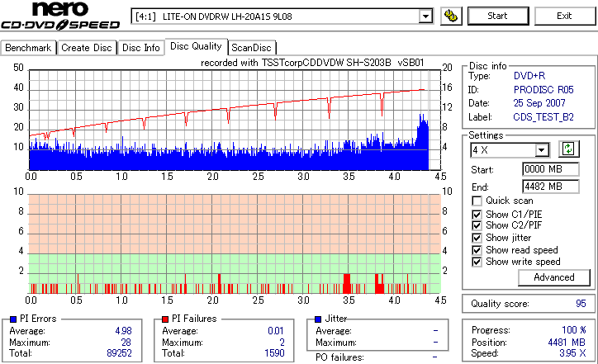Click the Start position field 0000 MB
598x364 pixels.
coord(551,169)
